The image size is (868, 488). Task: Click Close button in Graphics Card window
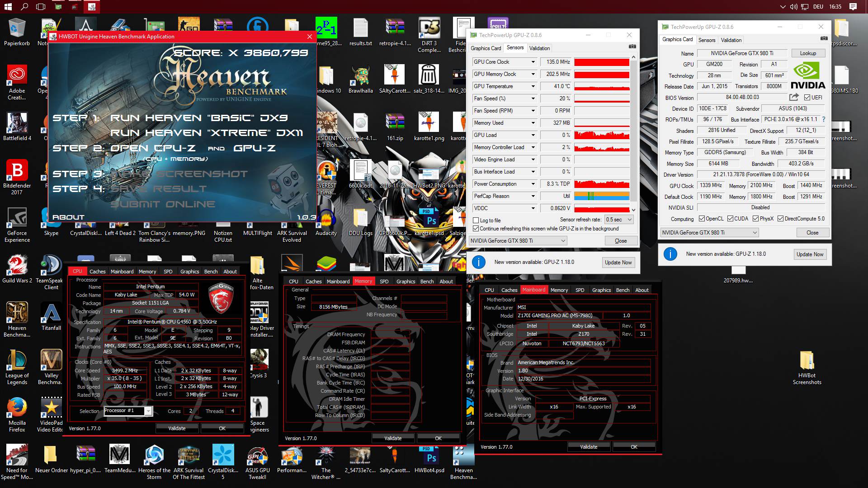(812, 233)
